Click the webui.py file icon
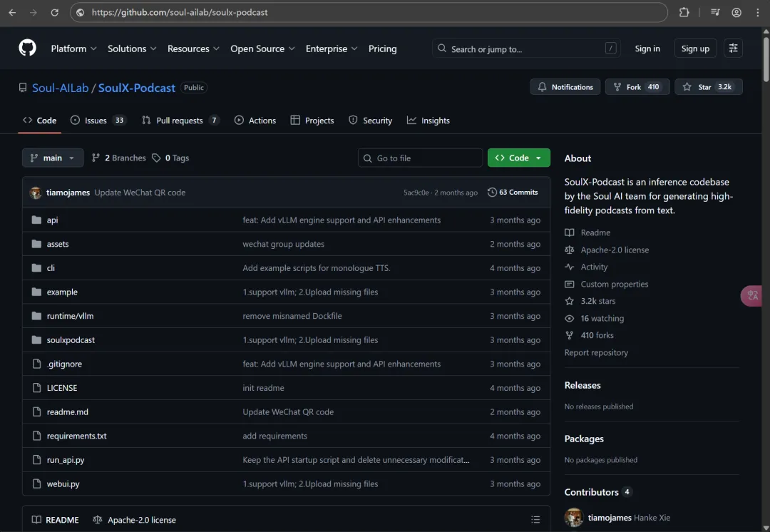 point(36,484)
